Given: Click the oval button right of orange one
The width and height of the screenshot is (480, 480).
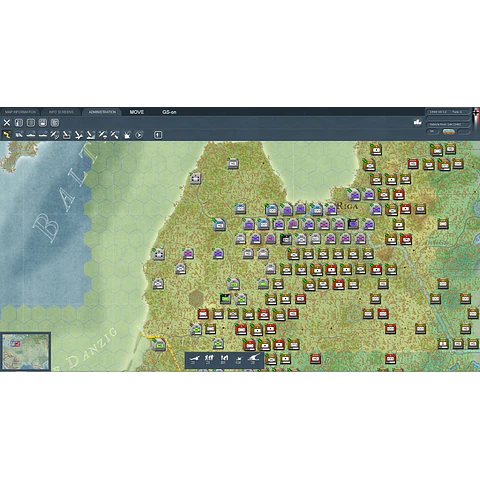Looking at the screenshot, I should (x=464, y=132).
